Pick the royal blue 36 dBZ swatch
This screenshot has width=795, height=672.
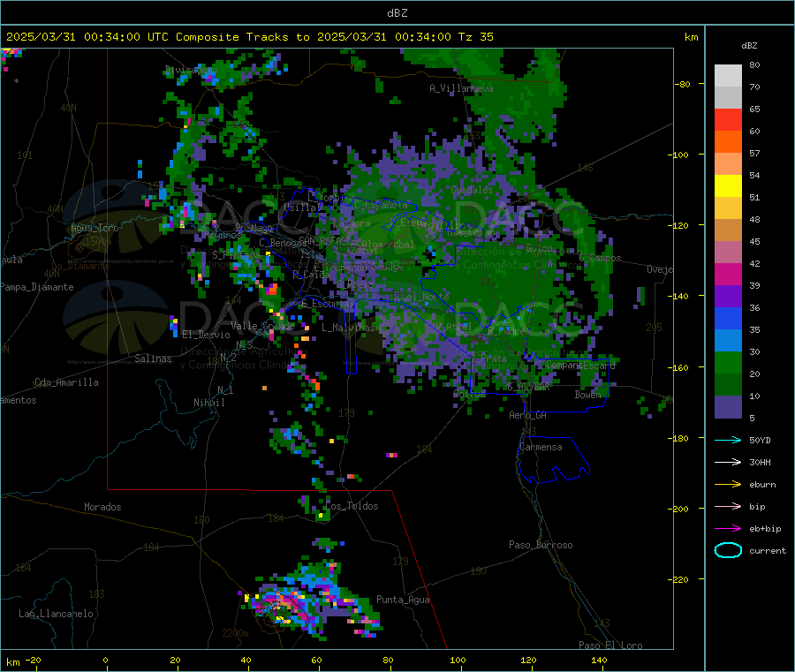[728, 318]
